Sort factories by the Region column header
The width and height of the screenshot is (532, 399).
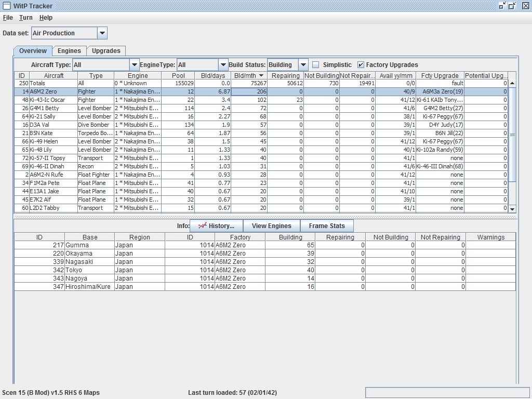click(x=139, y=237)
